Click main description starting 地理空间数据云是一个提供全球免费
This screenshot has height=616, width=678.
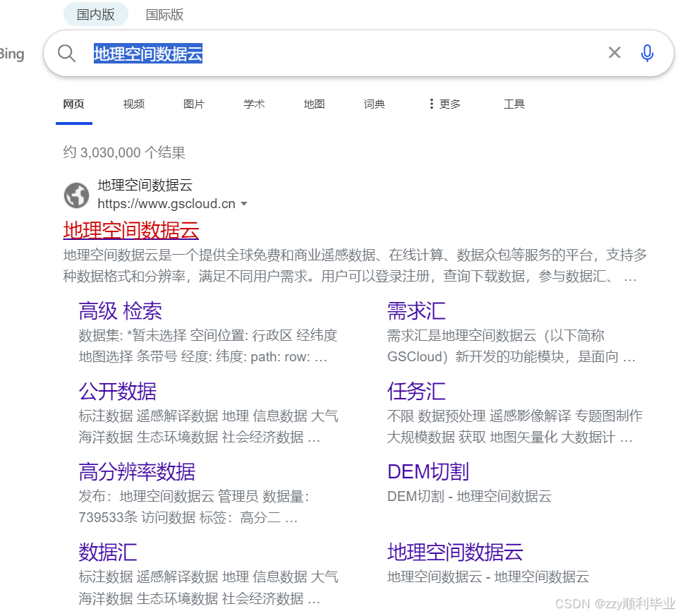click(x=355, y=265)
